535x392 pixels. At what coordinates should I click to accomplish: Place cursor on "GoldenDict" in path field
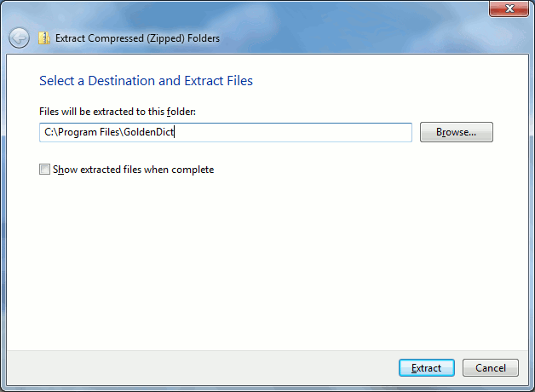[x=149, y=132]
